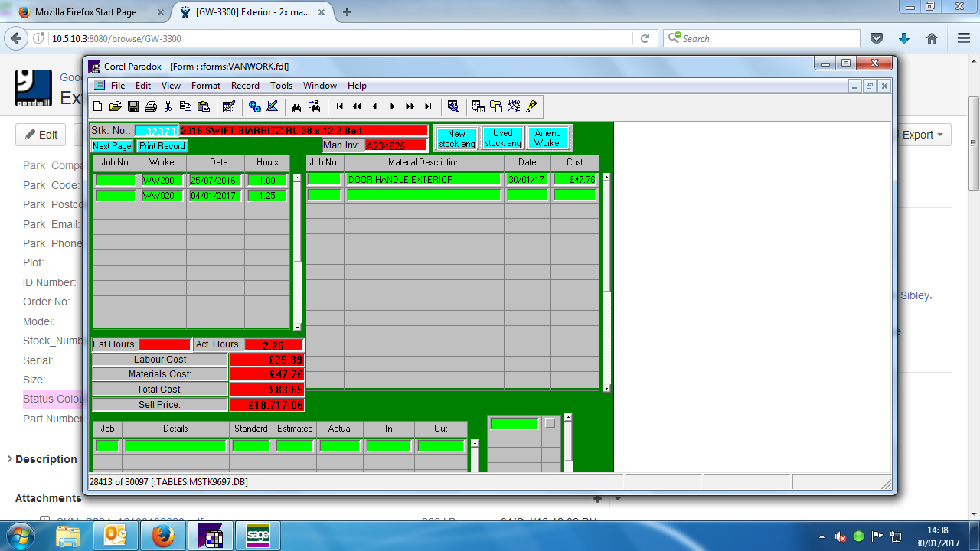Screen dimensions: 980x551
Task: Open the Record menu
Action: tap(245, 86)
